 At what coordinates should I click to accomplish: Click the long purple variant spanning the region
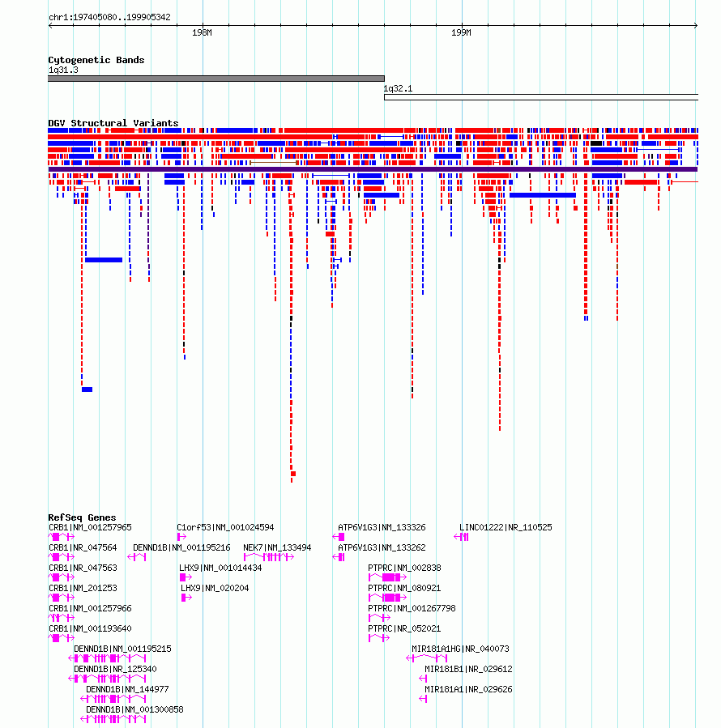tap(373, 169)
